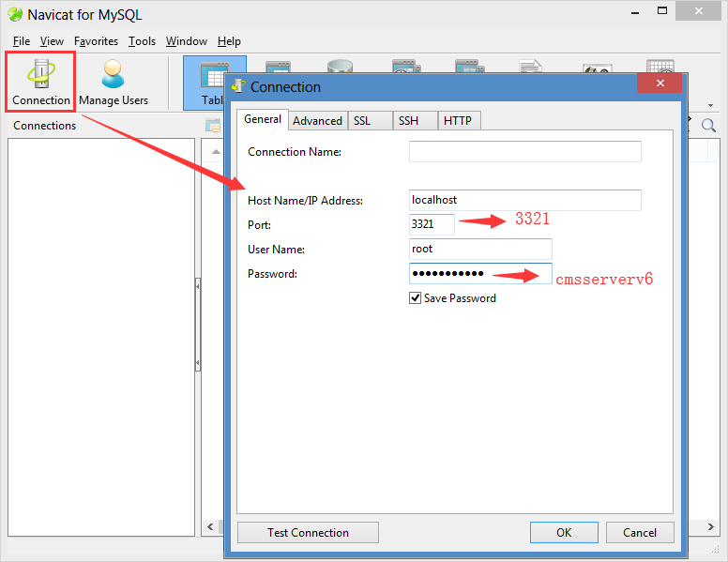Switch to the Advanced tab
The width and height of the screenshot is (728, 562).
click(318, 121)
